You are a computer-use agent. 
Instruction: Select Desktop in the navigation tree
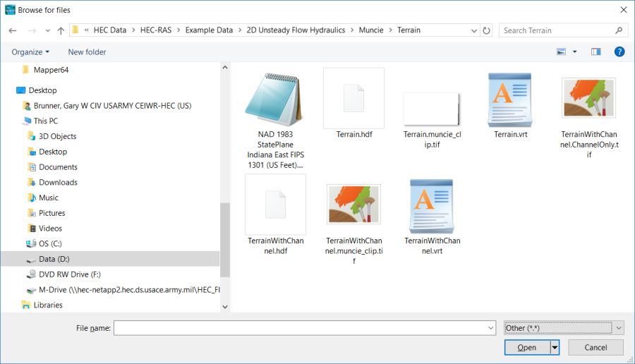[42, 90]
